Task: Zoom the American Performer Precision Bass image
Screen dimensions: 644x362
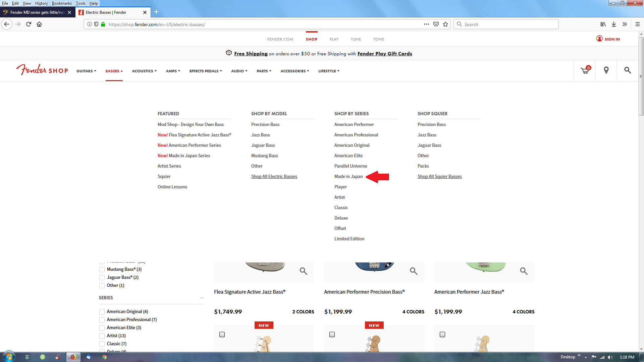Action: pyautogui.click(x=414, y=271)
